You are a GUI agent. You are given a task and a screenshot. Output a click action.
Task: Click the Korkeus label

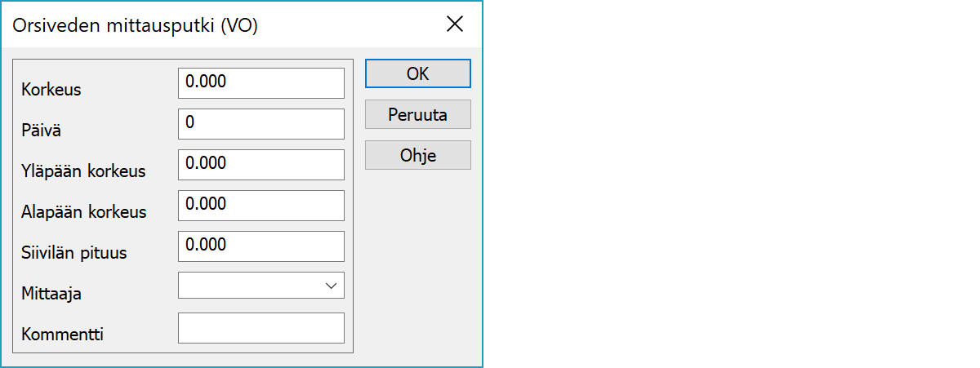pyautogui.click(x=51, y=90)
